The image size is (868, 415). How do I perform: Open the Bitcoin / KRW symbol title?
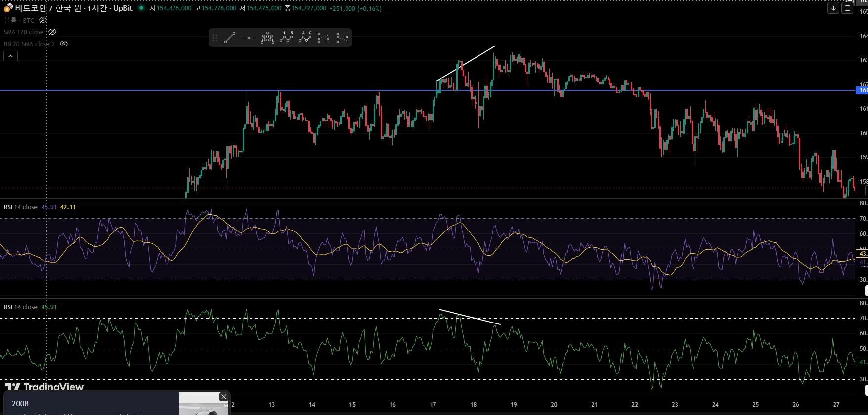point(74,8)
